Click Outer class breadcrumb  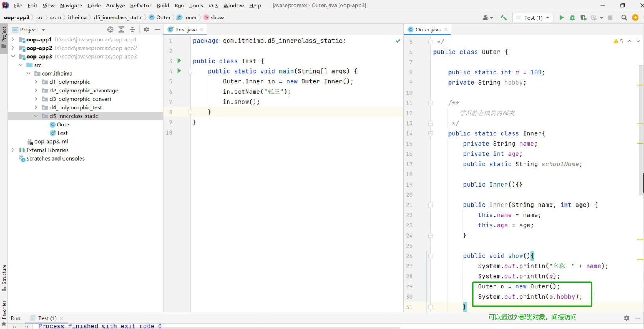(160, 17)
